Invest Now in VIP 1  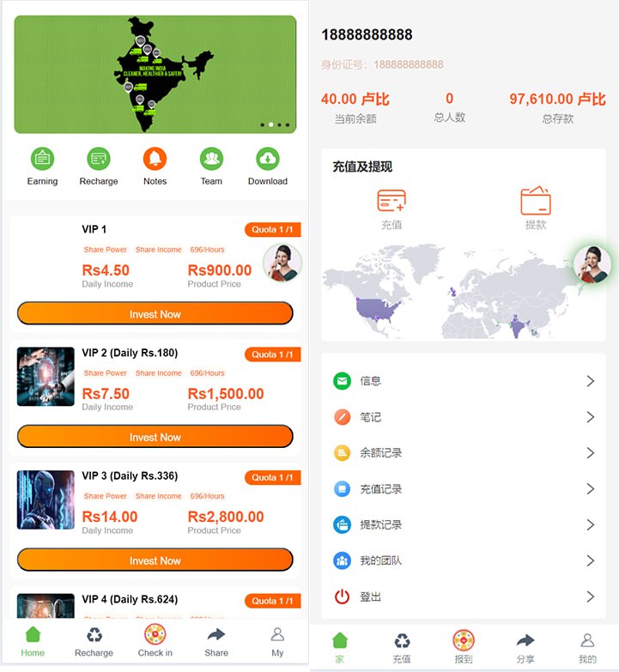tap(155, 313)
